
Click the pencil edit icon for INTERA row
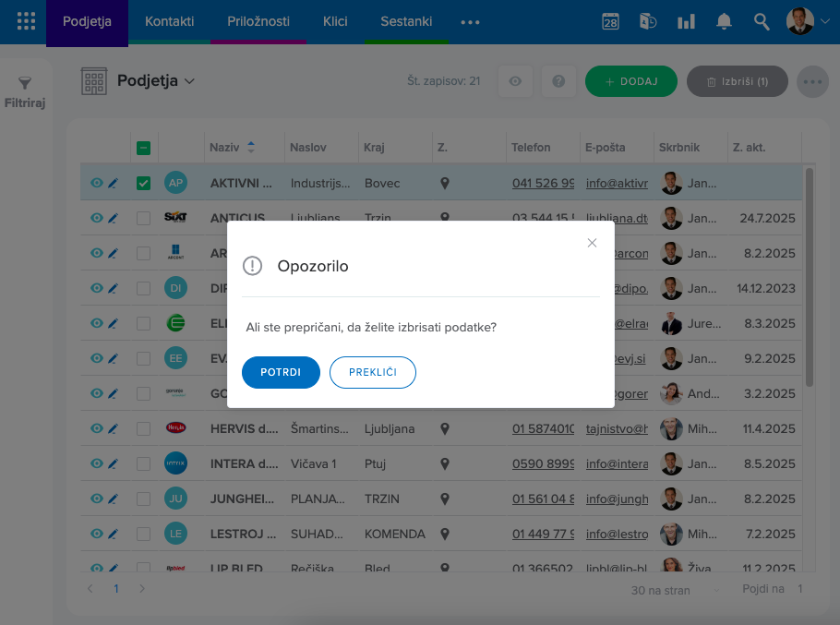tap(113, 464)
